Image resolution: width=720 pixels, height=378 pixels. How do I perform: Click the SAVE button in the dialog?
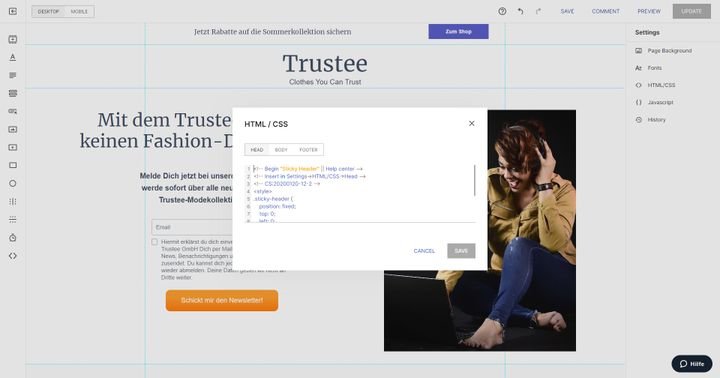[461, 251]
